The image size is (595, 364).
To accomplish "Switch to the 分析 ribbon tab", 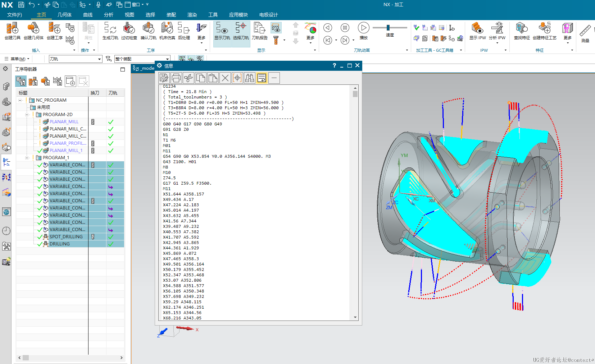I will [109, 15].
